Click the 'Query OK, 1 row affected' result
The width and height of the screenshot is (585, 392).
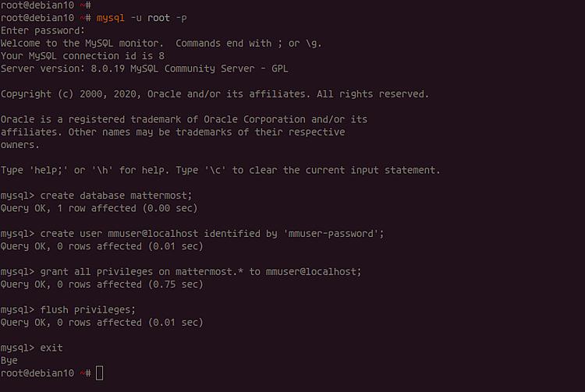[99, 208]
